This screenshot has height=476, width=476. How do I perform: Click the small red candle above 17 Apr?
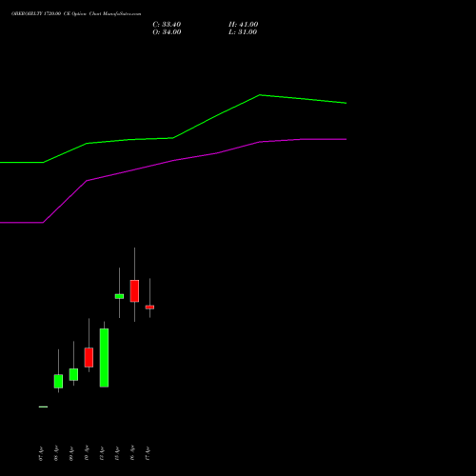tap(149, 307)
